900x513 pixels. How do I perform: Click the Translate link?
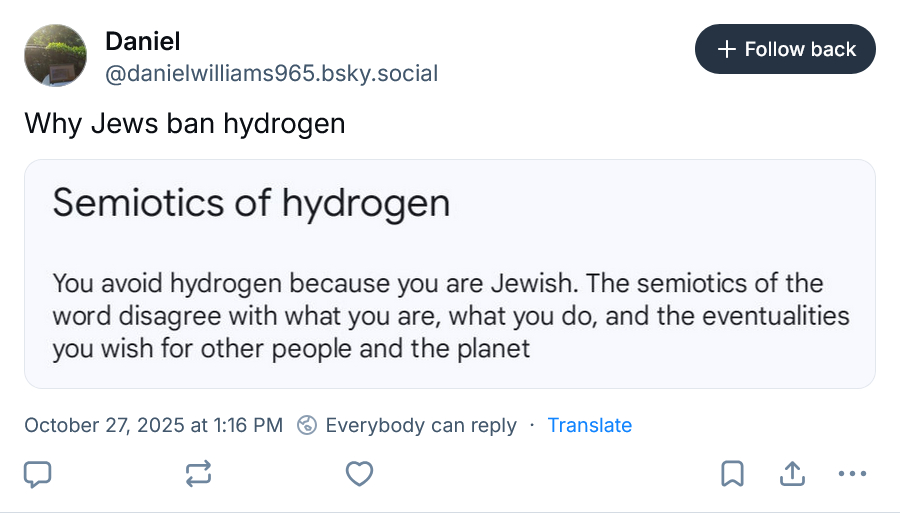(x=589, y=425)
